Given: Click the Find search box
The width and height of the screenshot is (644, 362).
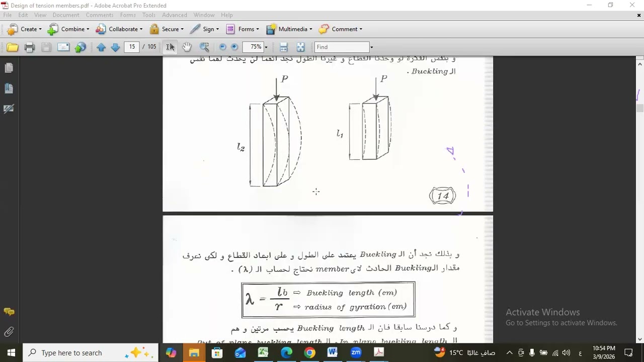Looking at the screenshot, I should [342, 47].
